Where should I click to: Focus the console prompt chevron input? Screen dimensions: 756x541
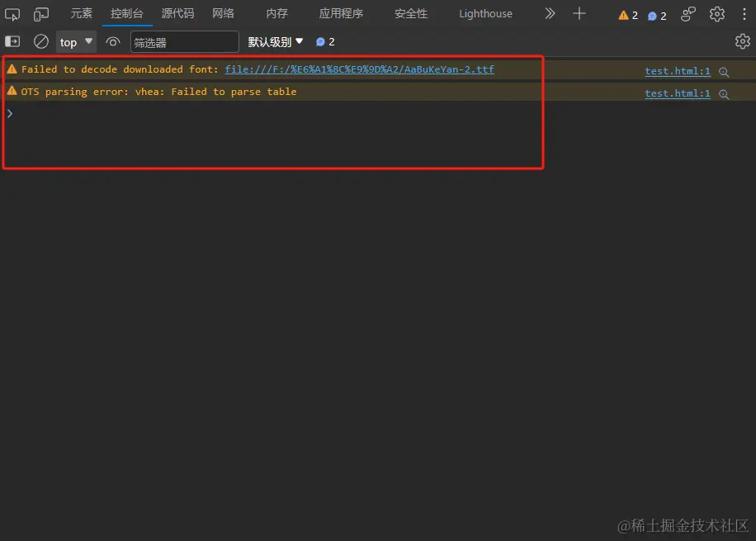coord(10,113)
